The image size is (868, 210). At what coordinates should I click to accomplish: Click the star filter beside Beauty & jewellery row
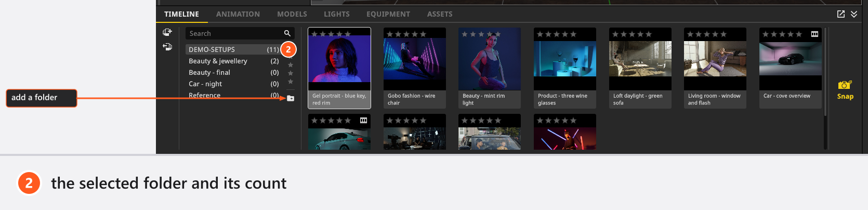(291, 65)
